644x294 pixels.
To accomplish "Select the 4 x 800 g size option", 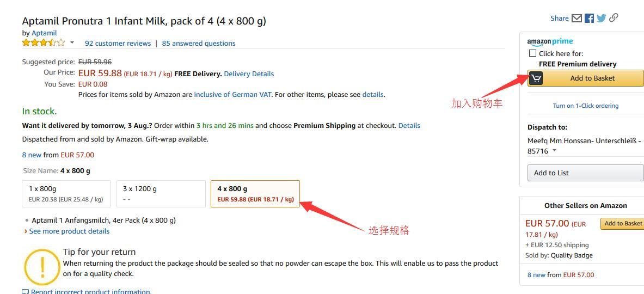I will (x=255, y=194).
